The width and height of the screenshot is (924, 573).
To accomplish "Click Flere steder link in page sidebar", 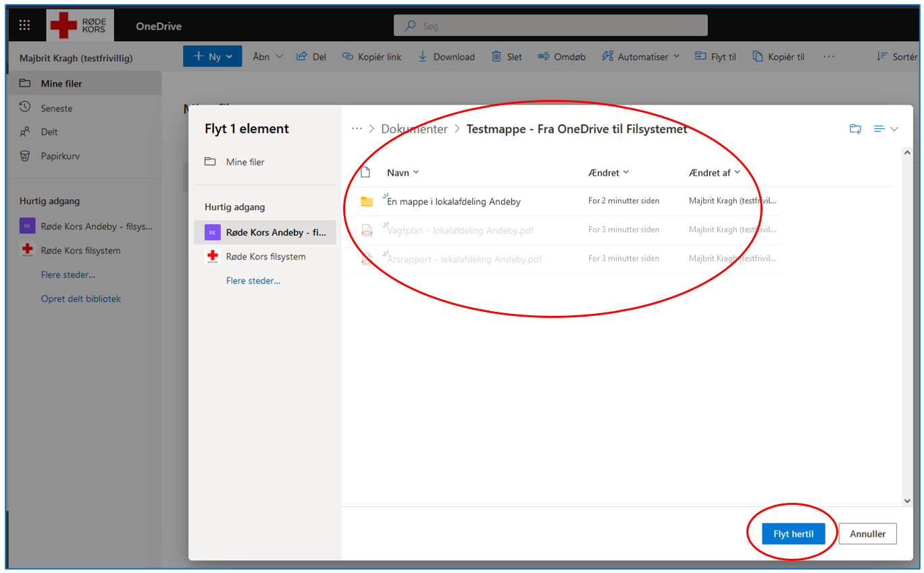I will coord(68,275).
